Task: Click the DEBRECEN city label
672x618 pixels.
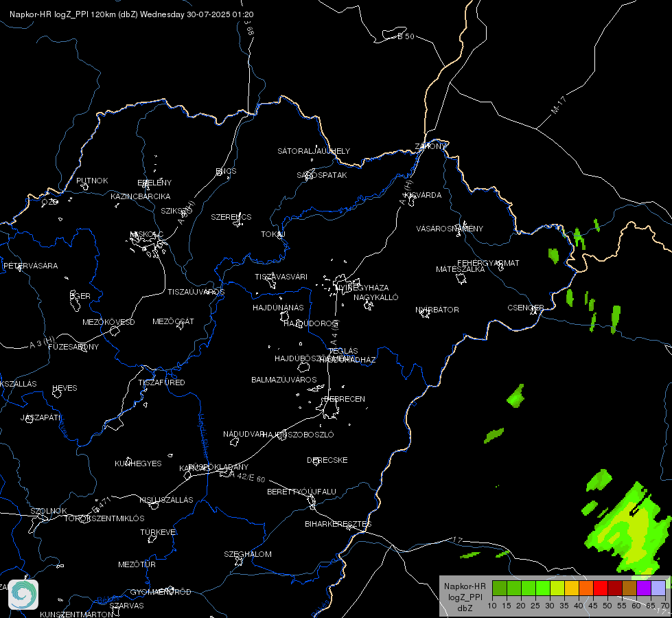Action: 345,399
